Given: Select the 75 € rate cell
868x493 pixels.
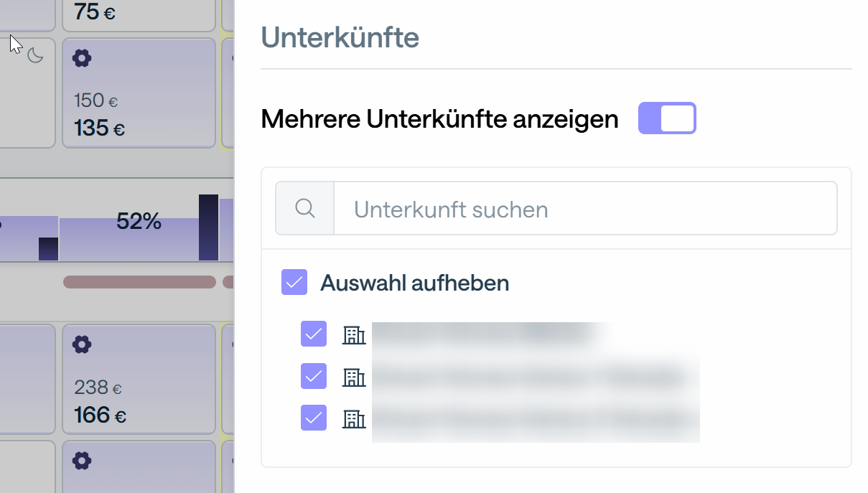Looking at the screenshot, I should [x=139, y=12].
